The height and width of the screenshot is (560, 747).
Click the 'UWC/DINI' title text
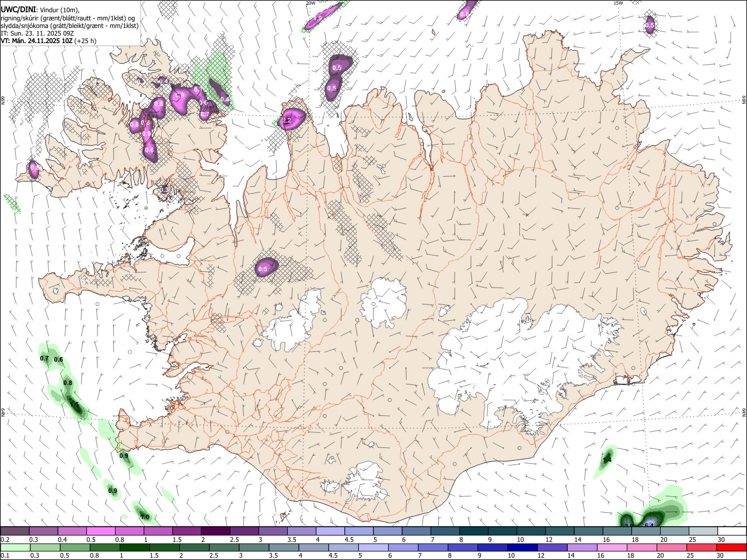point(18,9)
